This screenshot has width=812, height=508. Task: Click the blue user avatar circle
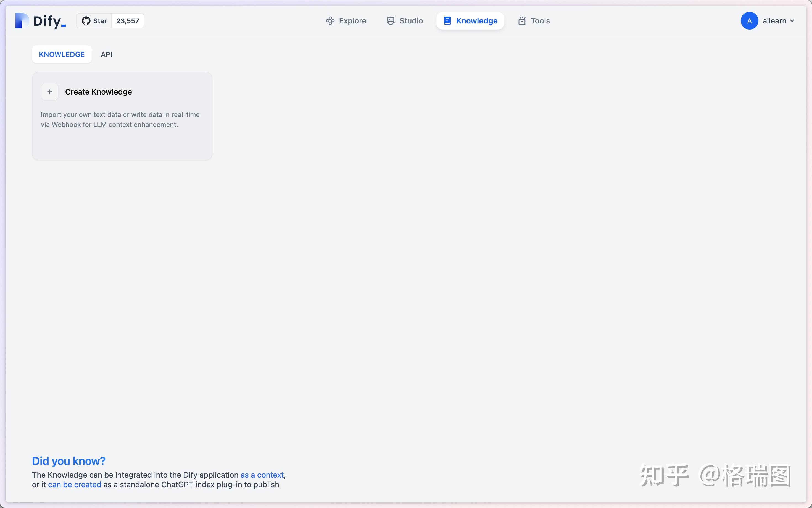click(x=749, y=21)
